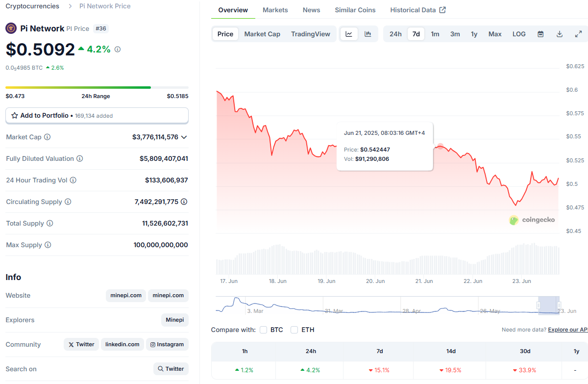Click the 14d -19.5% change cell
Viewport: 588px width, 384px height.
[x=451, y=370]
